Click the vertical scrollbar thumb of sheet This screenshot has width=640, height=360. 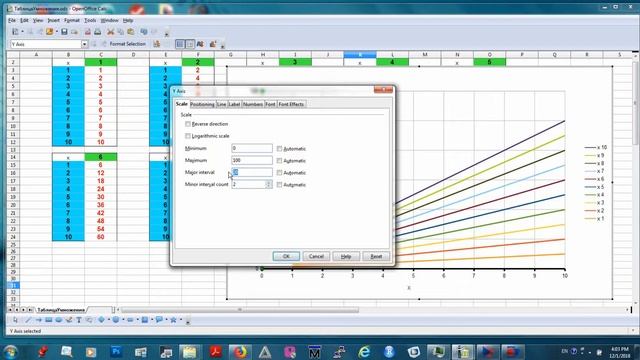coord(635,102)
